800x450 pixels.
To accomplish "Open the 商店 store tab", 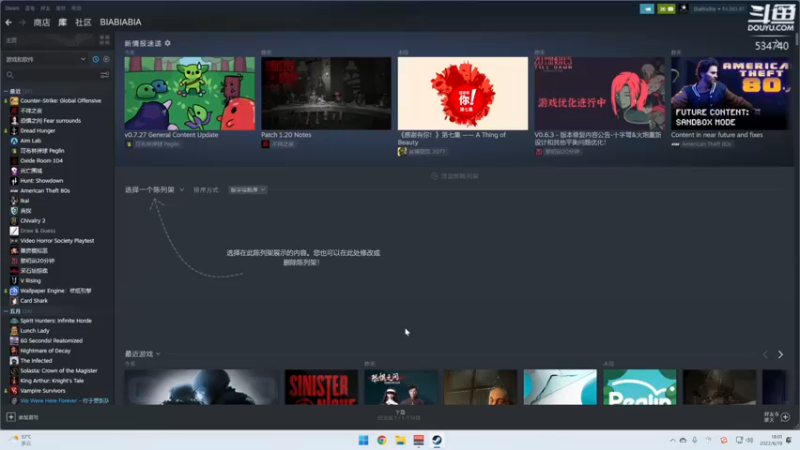I will pyautogui.click(x=41, y=22).
